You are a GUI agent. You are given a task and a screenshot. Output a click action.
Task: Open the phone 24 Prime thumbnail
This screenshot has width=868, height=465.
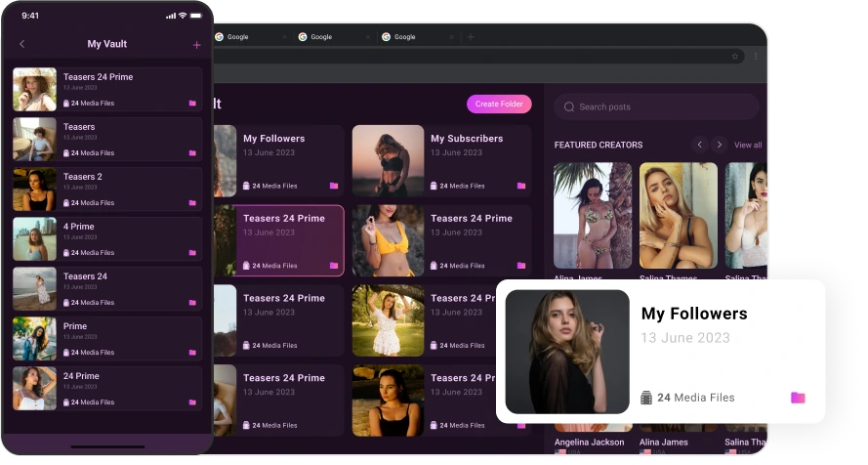34,388
